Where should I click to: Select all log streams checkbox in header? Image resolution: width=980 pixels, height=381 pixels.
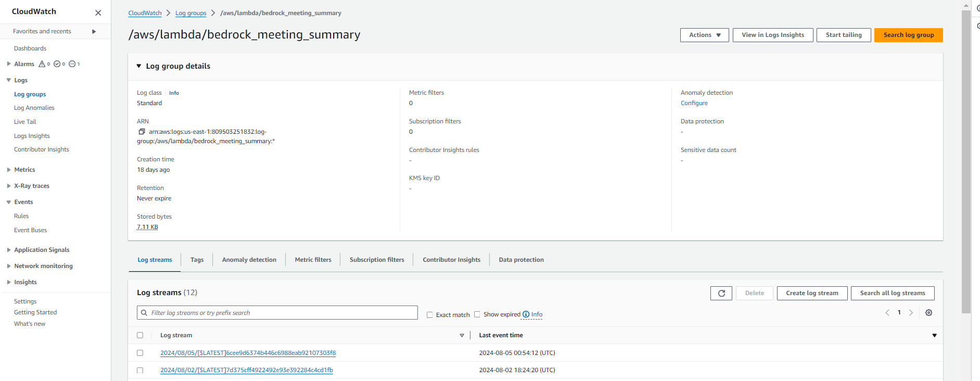[x=140, y=335]
